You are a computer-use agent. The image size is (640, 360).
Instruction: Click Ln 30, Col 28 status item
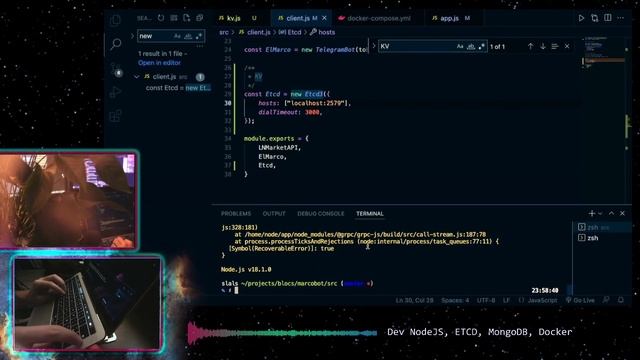(x=414, y=300)
